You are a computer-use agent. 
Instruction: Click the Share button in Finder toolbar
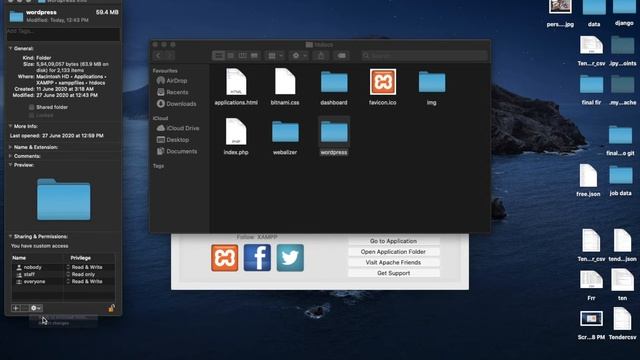pos(321,56)
